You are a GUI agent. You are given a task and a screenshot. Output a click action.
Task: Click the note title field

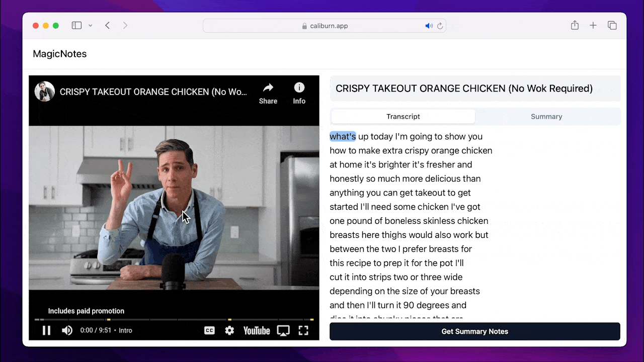(x=475, y=88)
